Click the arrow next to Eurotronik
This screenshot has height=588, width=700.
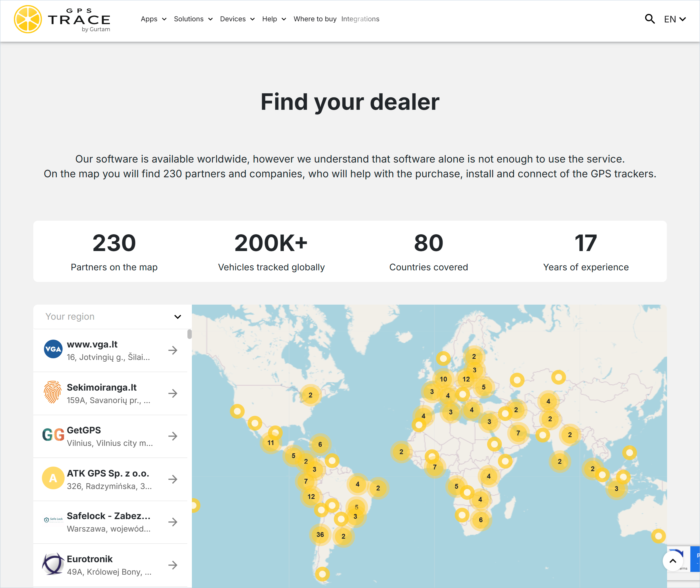tap(173, 565)
